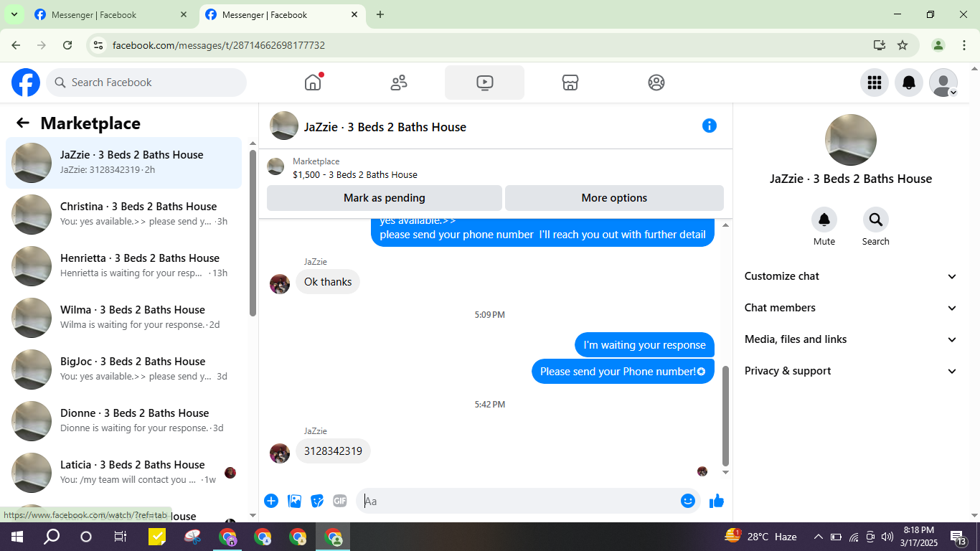The image size is (980, 551).
Task: Expand the Customize chat section
Action: 851,276
